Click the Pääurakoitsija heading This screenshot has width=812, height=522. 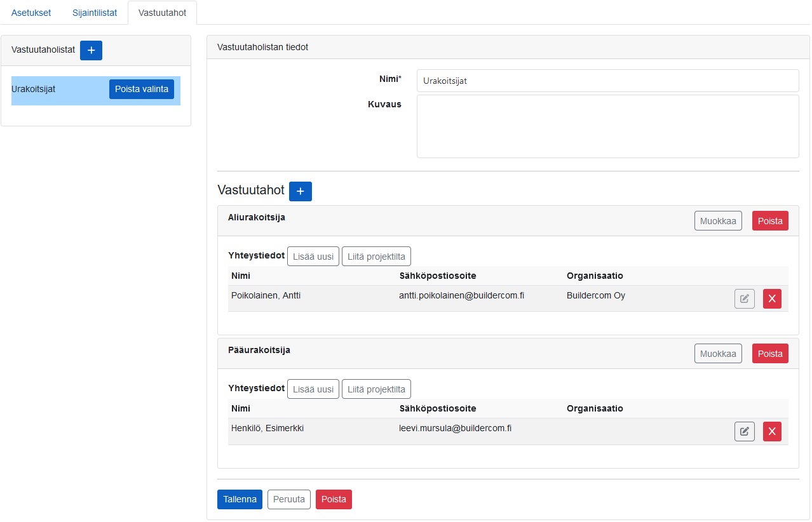click(x=259, y=350)
